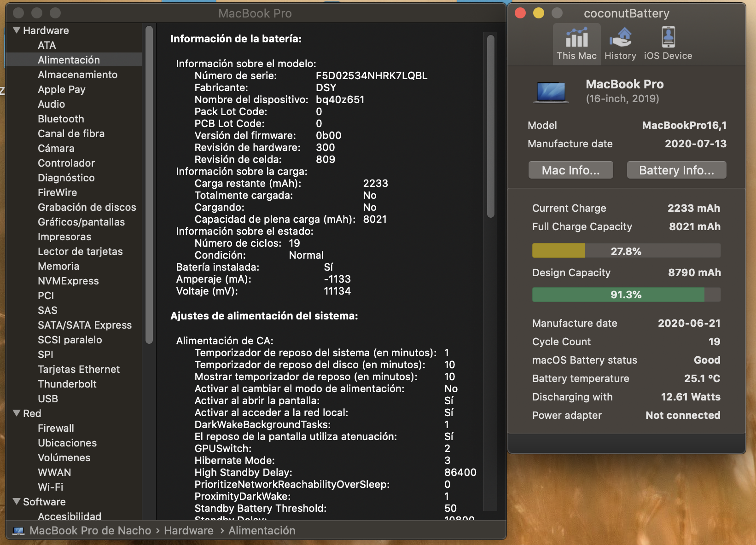Minimize the coconutBattery window
Image resolution: width=756 pixels, height=545 pixels.
[539, 13]
